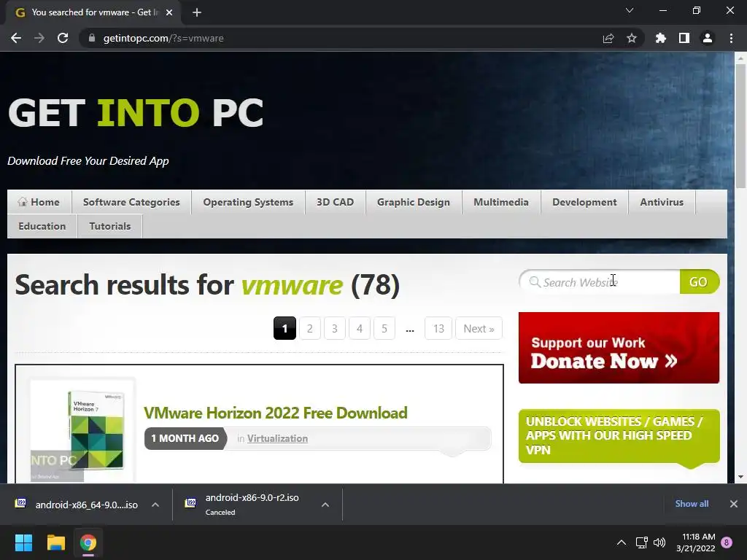Open the Chrome three-dot menu
The image size is (747, 560).
(731, 38)
